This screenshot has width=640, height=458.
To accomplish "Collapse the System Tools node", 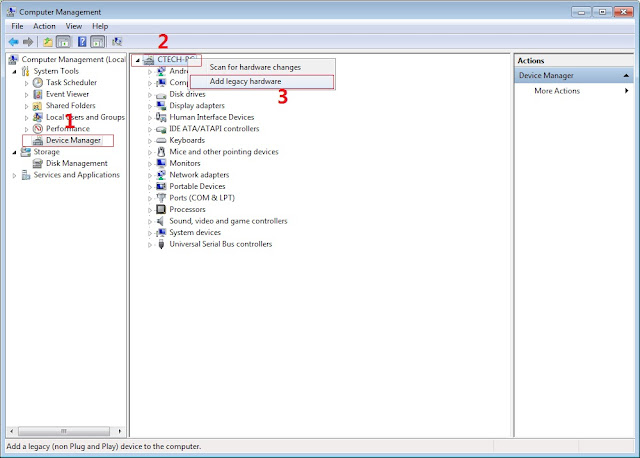I will (x=15, y=72).
